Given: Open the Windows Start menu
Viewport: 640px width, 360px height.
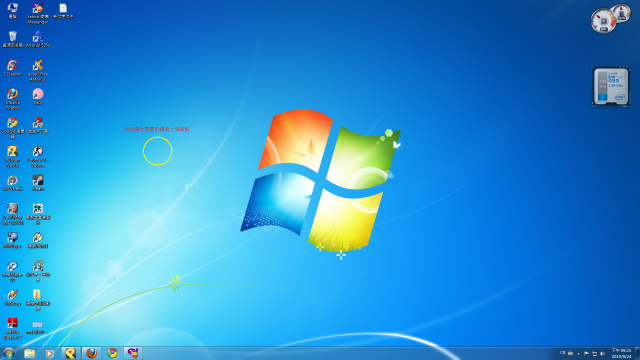Looking at the screenshot, I should [9, 353].
